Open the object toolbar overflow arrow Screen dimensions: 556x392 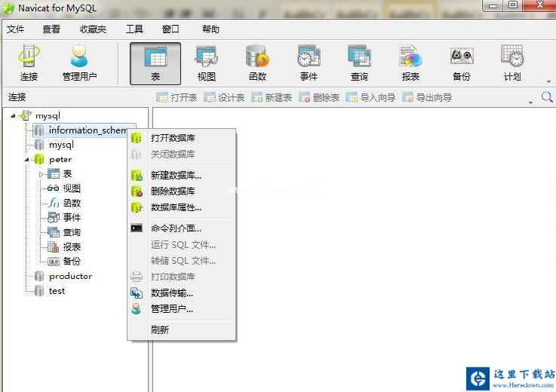(x=530, y=103)
